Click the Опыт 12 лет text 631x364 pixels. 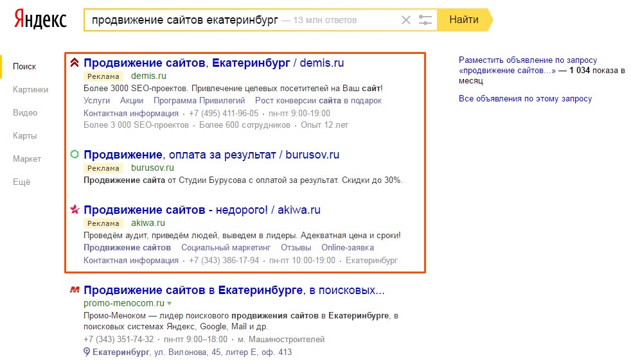[324, 125]
